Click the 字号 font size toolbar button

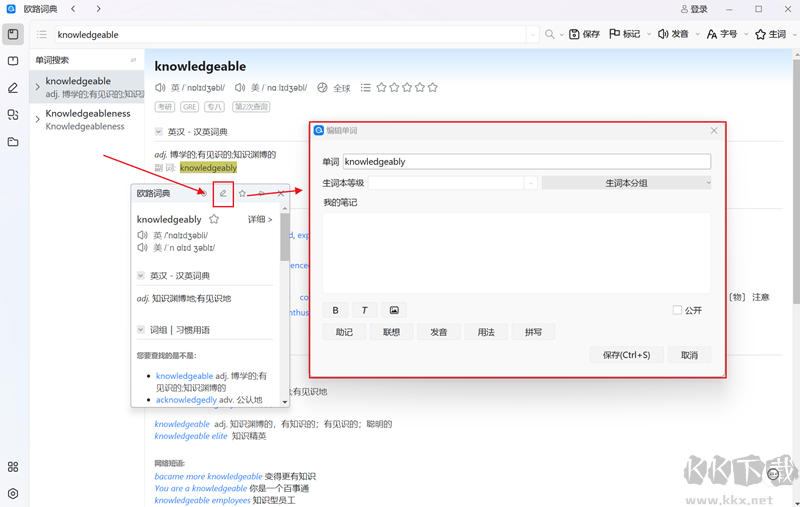pos(722,34)
